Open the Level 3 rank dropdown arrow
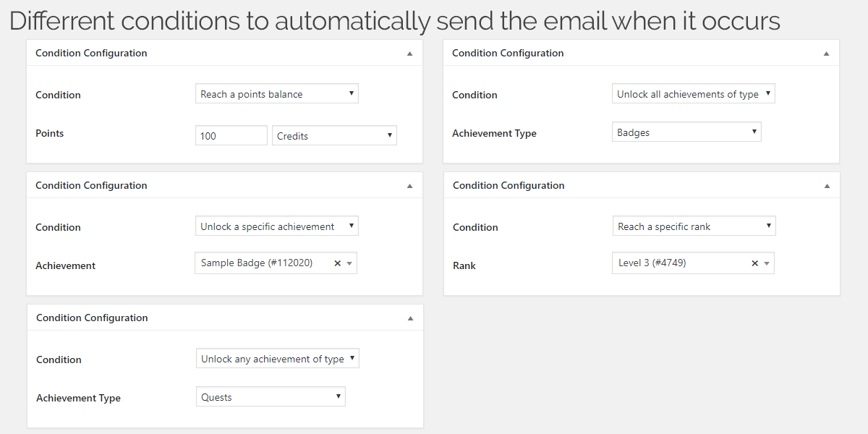868x434 pixels. [x=767, y=263]
